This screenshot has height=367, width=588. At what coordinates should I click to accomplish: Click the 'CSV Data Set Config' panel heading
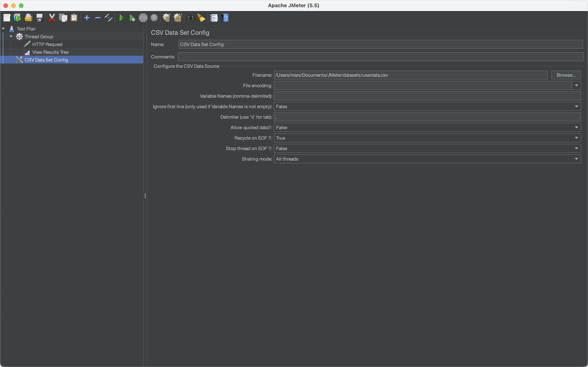180,33
